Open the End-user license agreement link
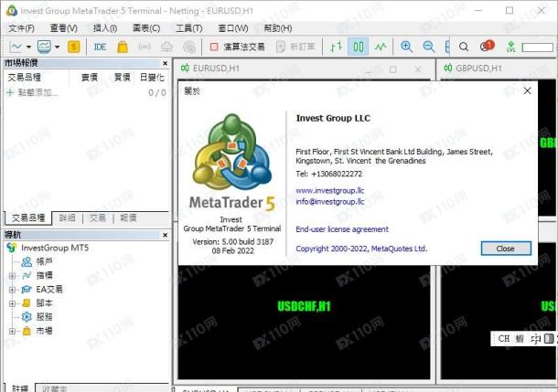The image size is (558, 392). pyautogui.click(x=342, y=229)
